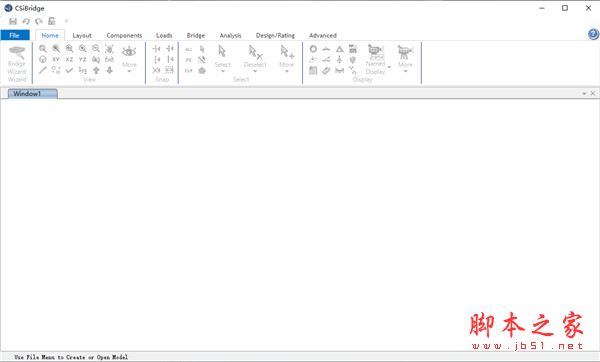Click the default 3D view icon

click(x=42, y=59)
